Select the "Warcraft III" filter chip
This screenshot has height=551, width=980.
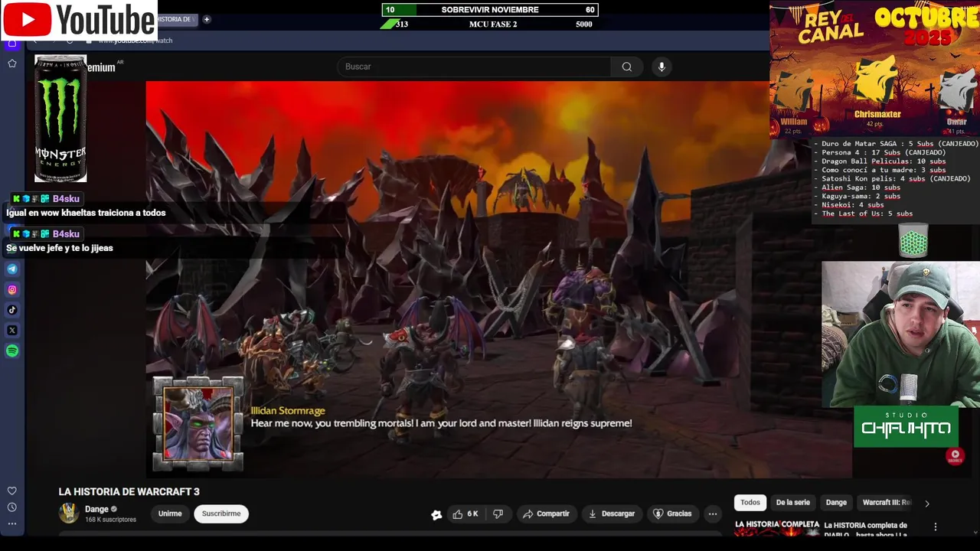pyautogui.click(x=887, y=503)
